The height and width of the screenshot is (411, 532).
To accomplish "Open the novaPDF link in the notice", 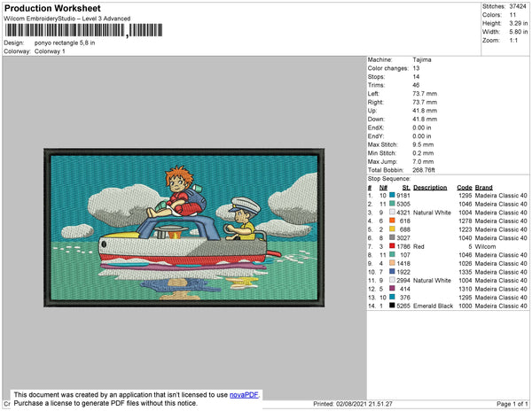I will 244,395.
